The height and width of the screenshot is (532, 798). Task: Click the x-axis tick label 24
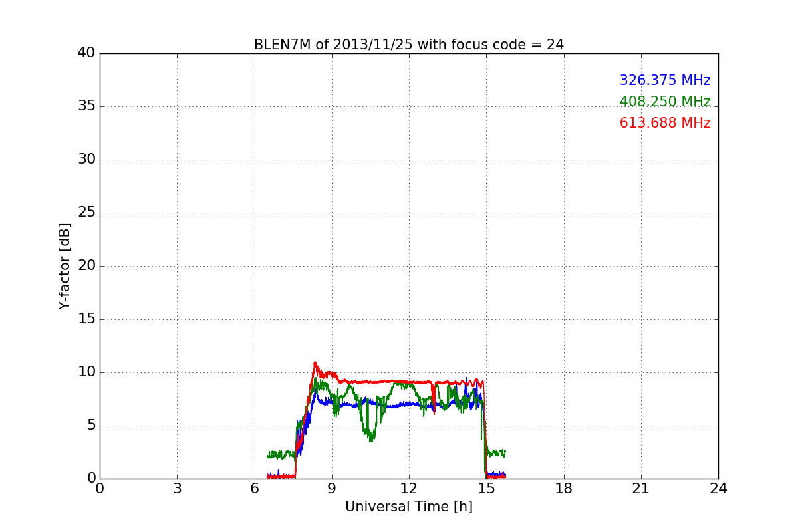point(718,489)
